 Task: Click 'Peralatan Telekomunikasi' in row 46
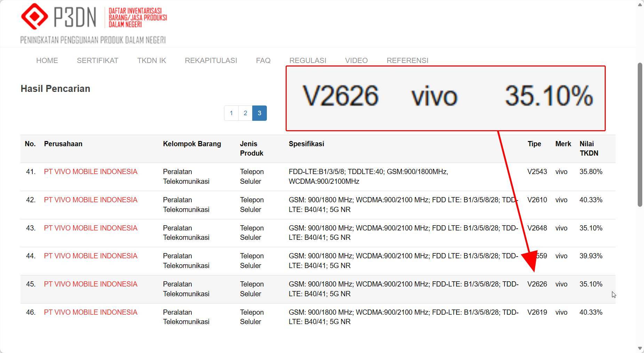coord(186,317)
